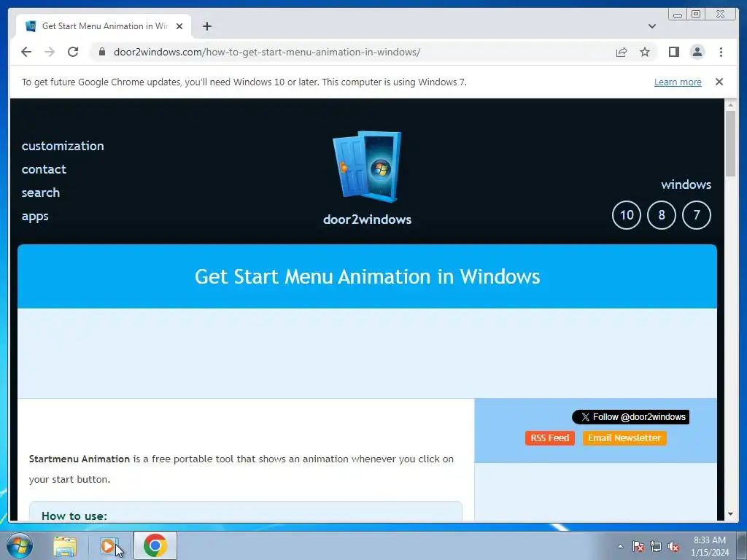View site security lock info

(101, 52)
